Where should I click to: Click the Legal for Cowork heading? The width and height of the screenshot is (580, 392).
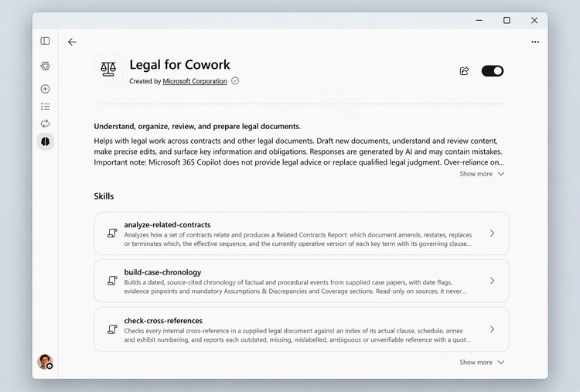point(179,65)
